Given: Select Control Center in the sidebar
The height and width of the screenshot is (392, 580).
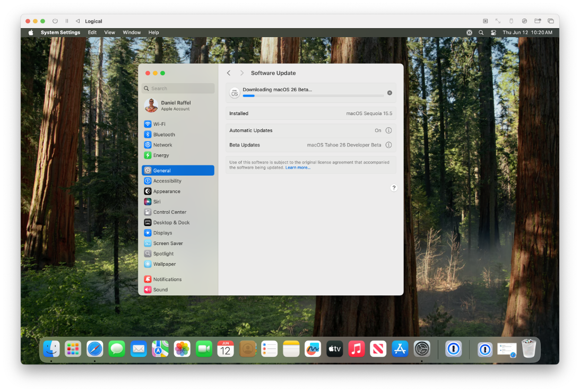Looking at the screenshot, I should [178, 212].
